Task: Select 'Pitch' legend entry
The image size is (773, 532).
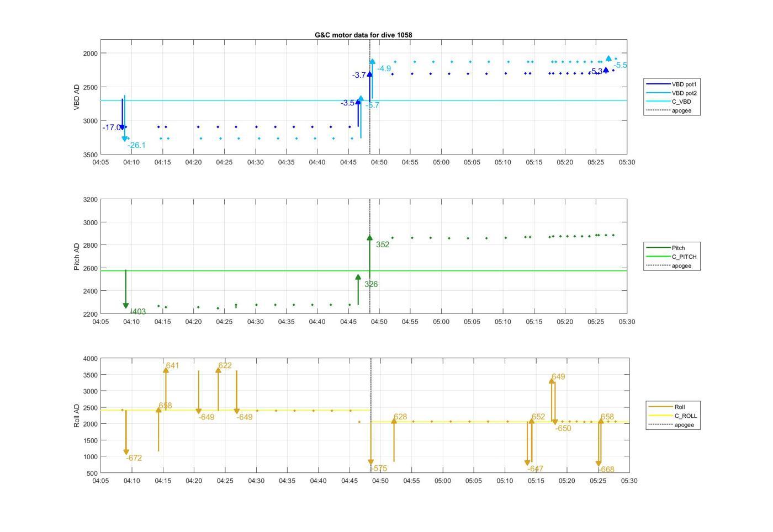Action: pyautogui.click(x=665, y=248)
